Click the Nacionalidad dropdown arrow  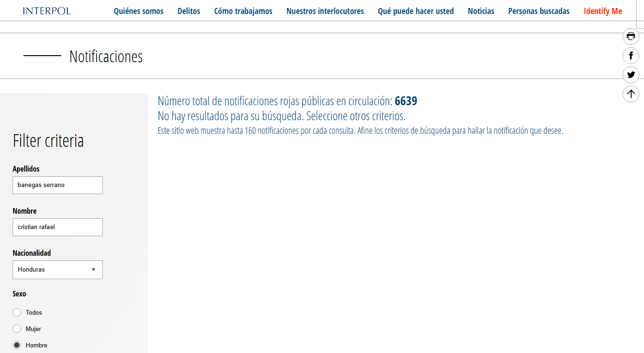point(93,270)
